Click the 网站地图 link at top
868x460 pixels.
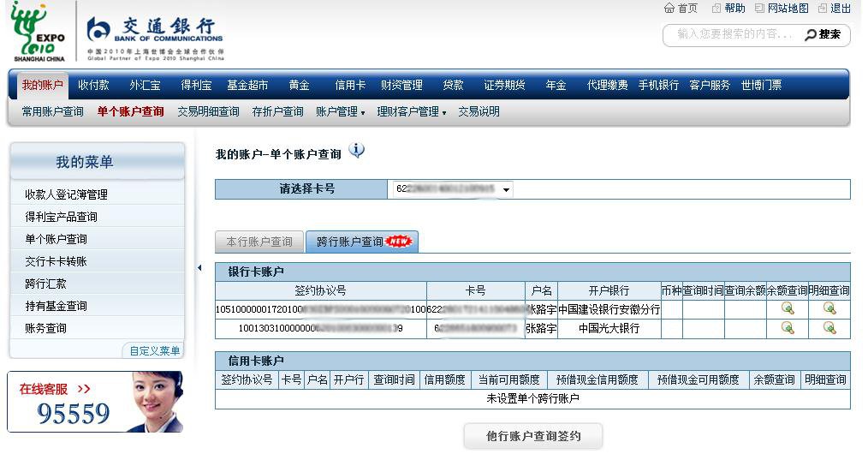[782, 9]
